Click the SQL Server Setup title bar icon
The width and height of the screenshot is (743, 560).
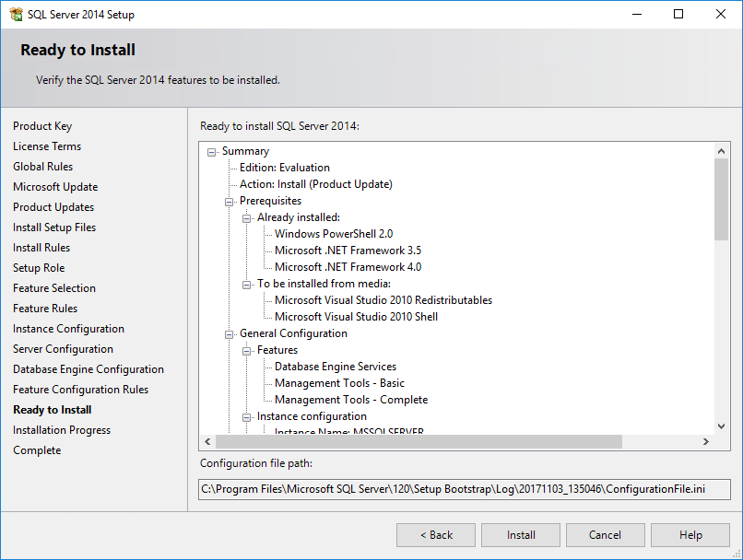point(16,14)
